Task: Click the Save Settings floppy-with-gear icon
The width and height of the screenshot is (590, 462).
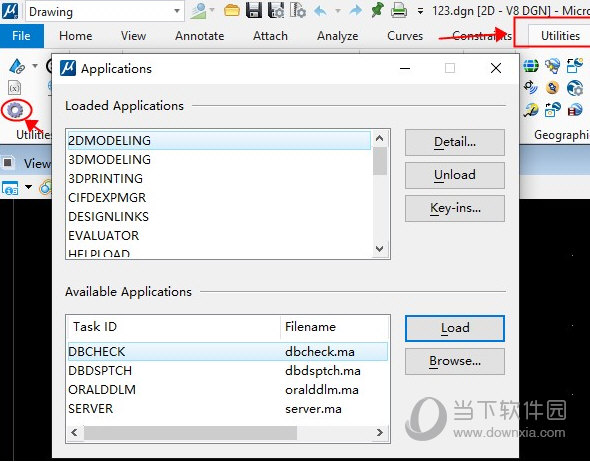Action: pos(276,11)
